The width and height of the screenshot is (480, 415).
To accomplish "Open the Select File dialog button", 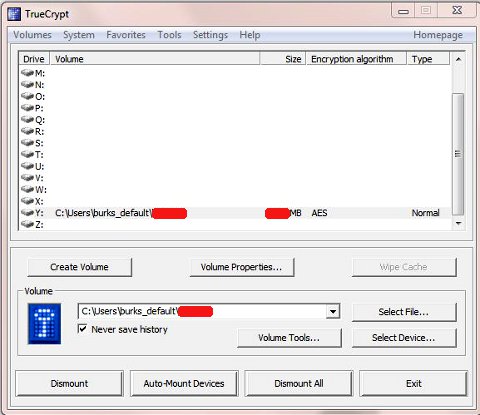I will tap(404, 312).
